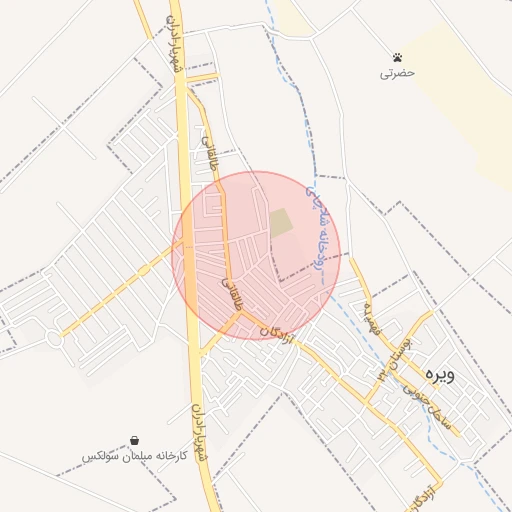512x512 pixels.
Task: Click the شهریاردران road label near the bottom
Action: click(199, 432)
